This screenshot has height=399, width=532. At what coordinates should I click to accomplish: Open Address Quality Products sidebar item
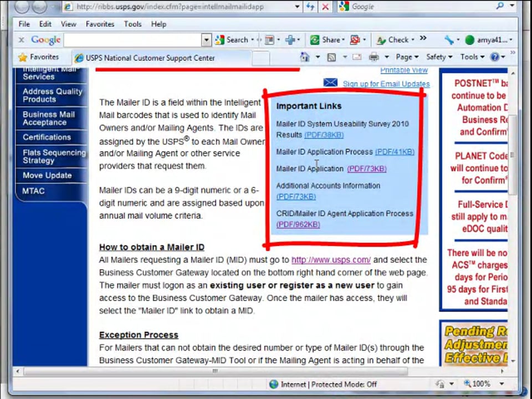click(x=51, y=95)
